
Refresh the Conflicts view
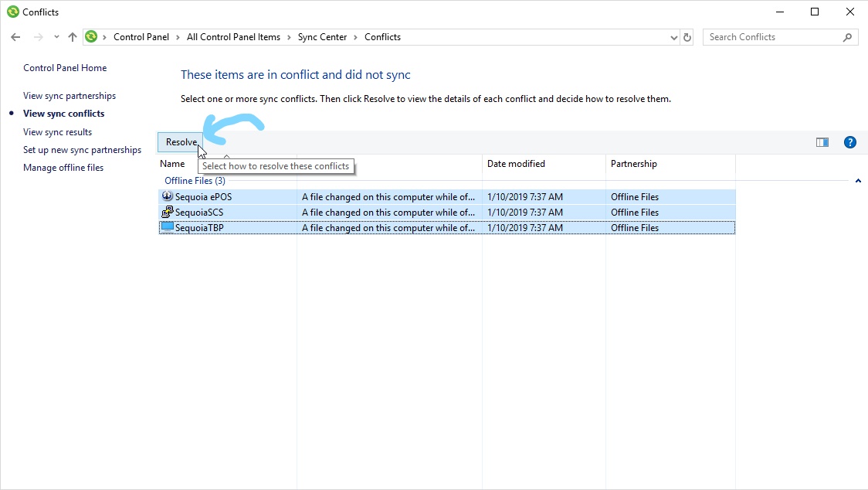(x=688, y=37)
